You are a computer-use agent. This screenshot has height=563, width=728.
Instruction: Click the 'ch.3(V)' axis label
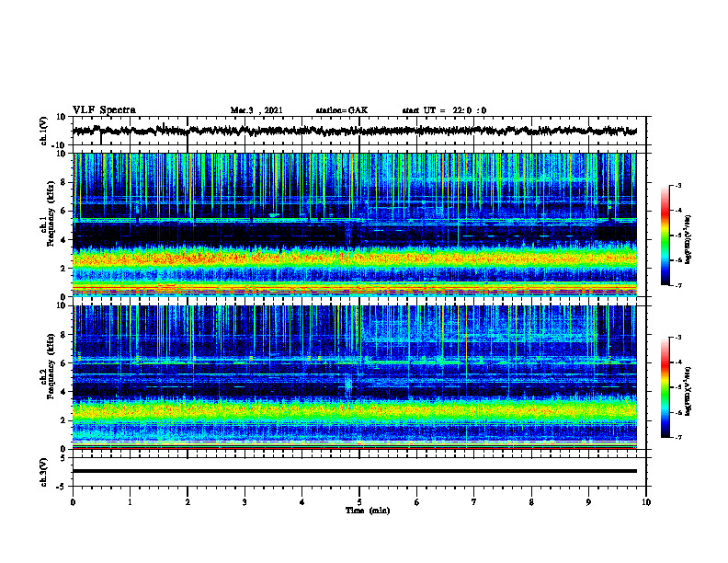(x=44, y=472)
